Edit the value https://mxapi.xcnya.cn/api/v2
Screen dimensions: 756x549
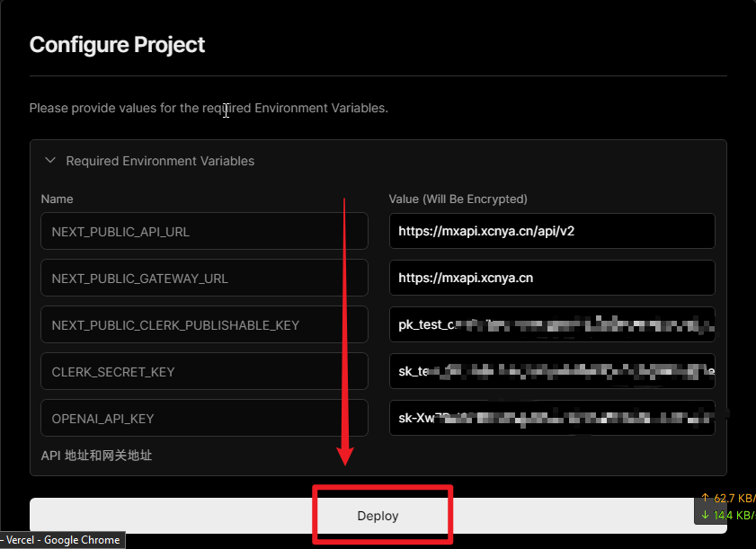[x=552, y=231]
